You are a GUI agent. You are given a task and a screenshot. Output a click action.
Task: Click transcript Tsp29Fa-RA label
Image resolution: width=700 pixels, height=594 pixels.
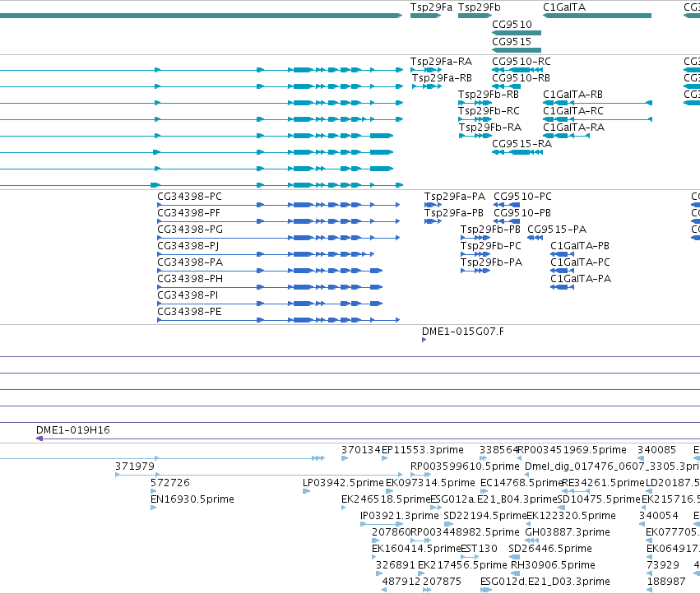tap(441, 61)
